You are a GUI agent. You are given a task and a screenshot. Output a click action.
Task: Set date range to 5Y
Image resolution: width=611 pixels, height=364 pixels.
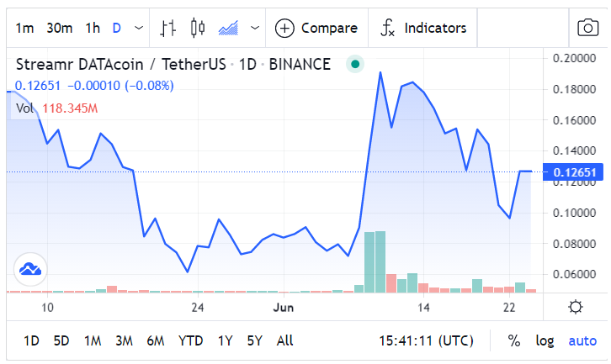pyautogui.click(x=254, y=341)
